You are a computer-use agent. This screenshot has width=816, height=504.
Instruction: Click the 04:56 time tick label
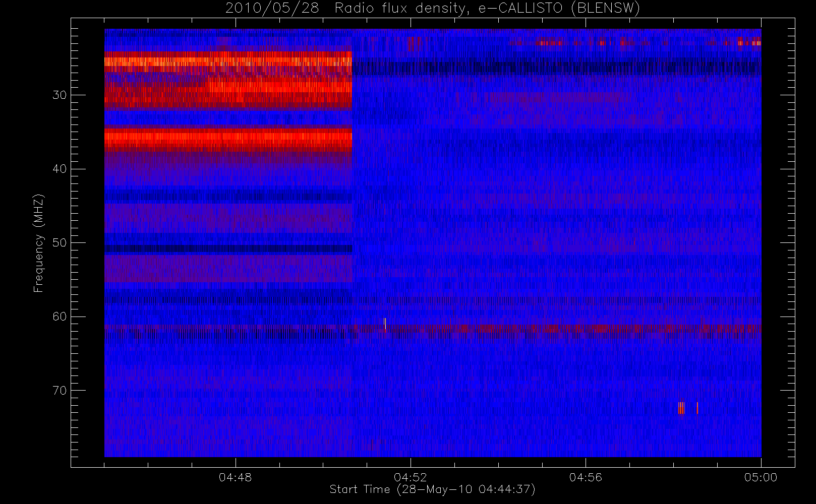tap(586, 477)
